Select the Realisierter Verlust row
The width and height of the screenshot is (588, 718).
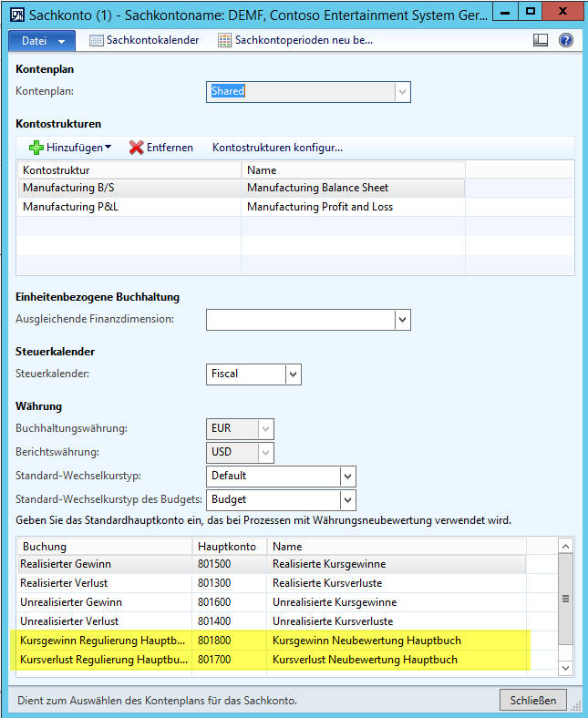pos(105,583)
